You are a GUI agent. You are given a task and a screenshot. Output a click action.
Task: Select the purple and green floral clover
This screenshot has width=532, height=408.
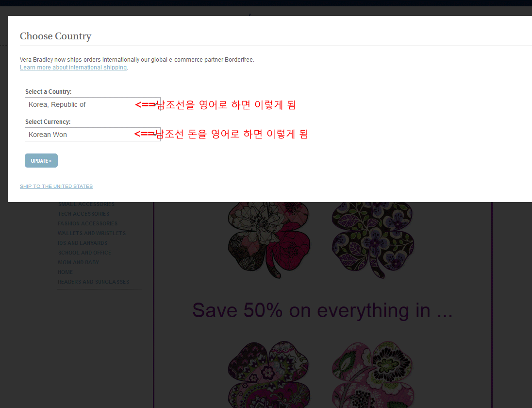tap(373, 239)
